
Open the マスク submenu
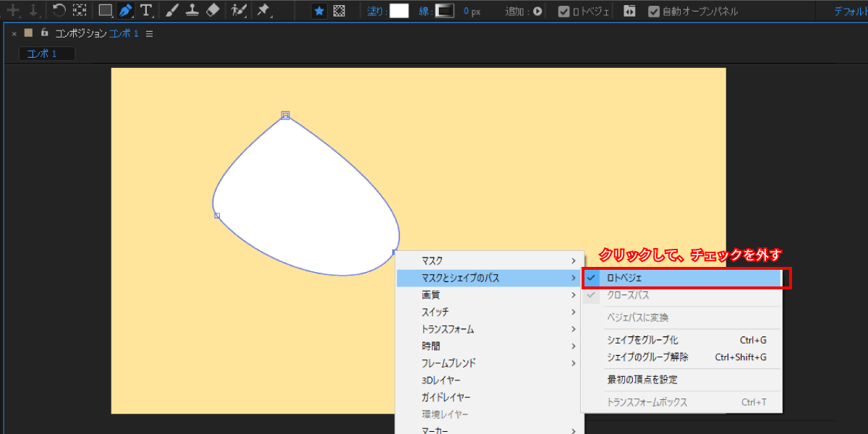click(x=489, y=260)
